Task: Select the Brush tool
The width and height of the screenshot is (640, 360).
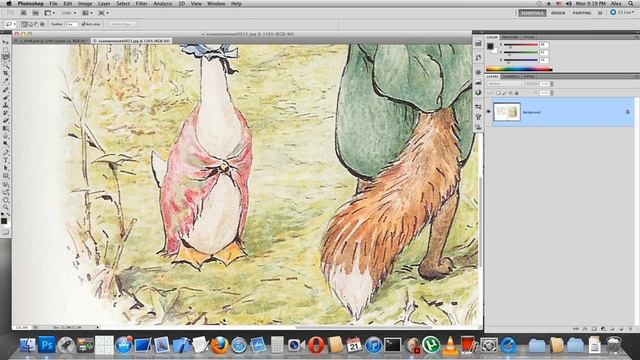Action: [6, 97]
